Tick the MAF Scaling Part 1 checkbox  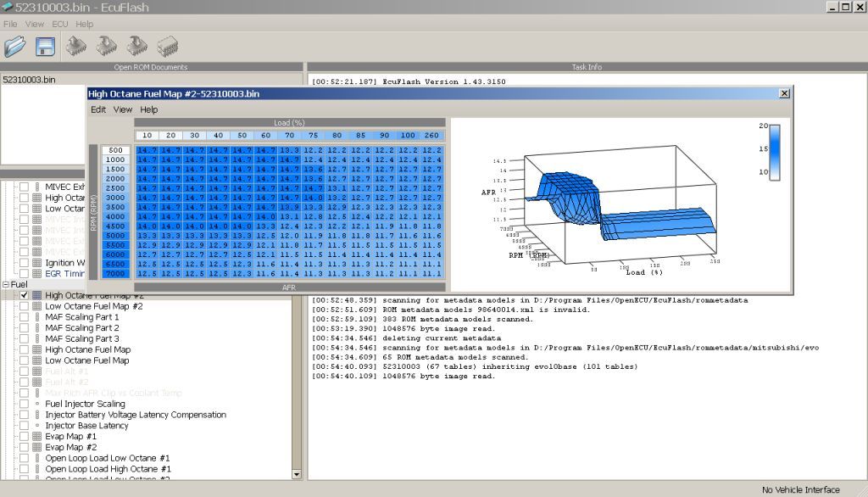(x=24, y=317)
